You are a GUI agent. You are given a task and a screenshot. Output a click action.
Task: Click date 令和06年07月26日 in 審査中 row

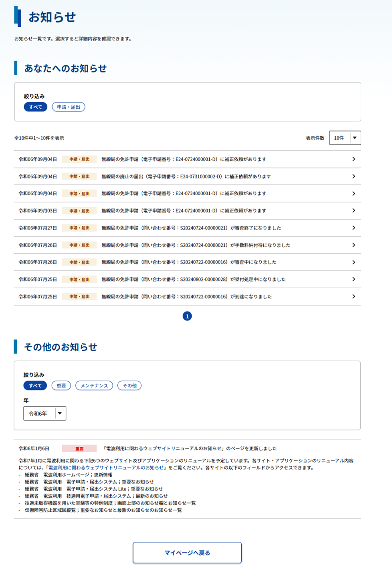[x=38, y=262]
